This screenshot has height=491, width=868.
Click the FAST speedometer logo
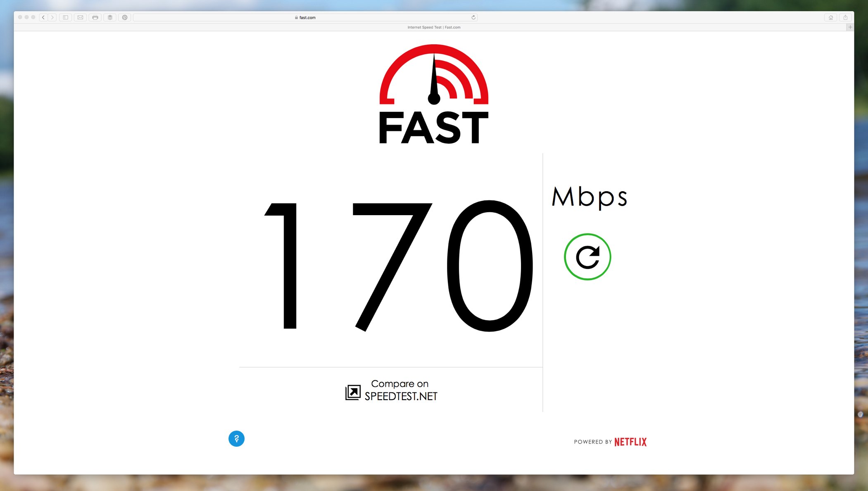434,94
